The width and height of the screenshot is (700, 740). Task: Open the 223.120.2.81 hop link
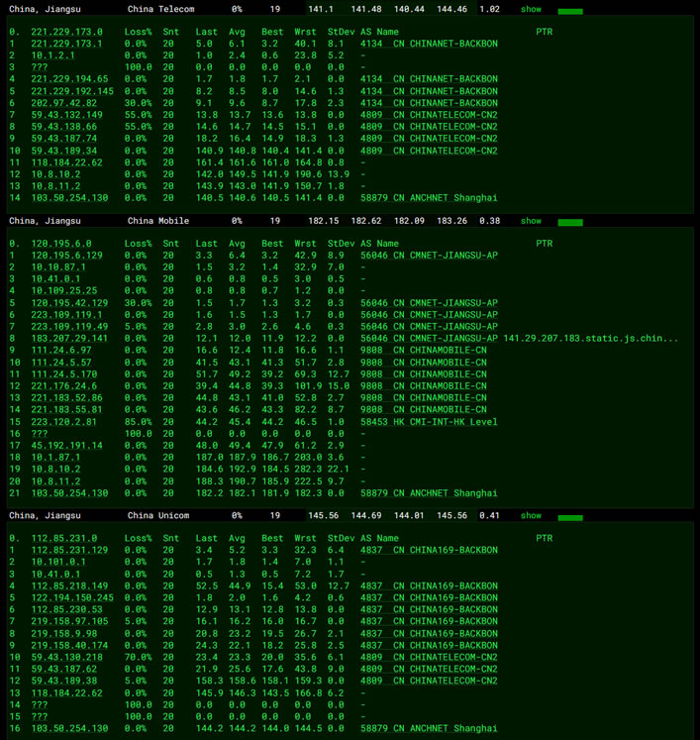point(63,422)
